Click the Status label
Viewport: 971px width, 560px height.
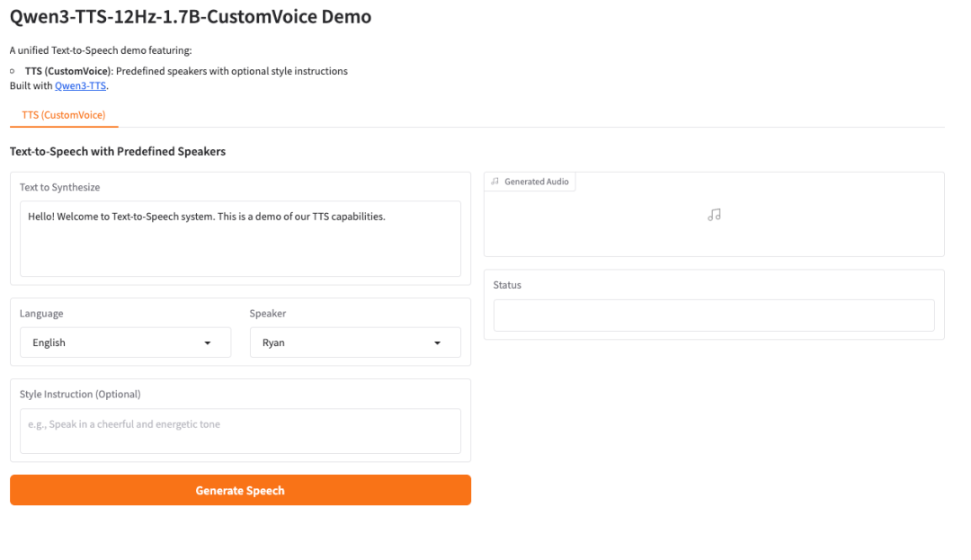point(507,285)
